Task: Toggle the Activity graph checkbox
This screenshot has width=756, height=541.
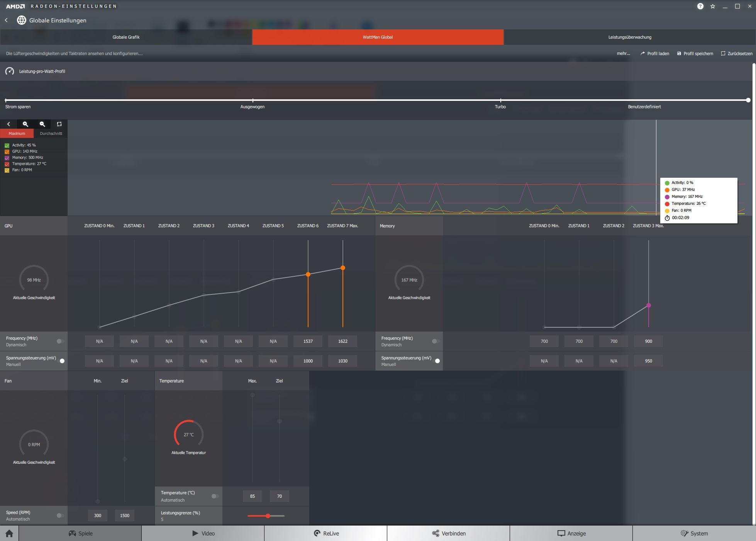Action: (7, 145)
